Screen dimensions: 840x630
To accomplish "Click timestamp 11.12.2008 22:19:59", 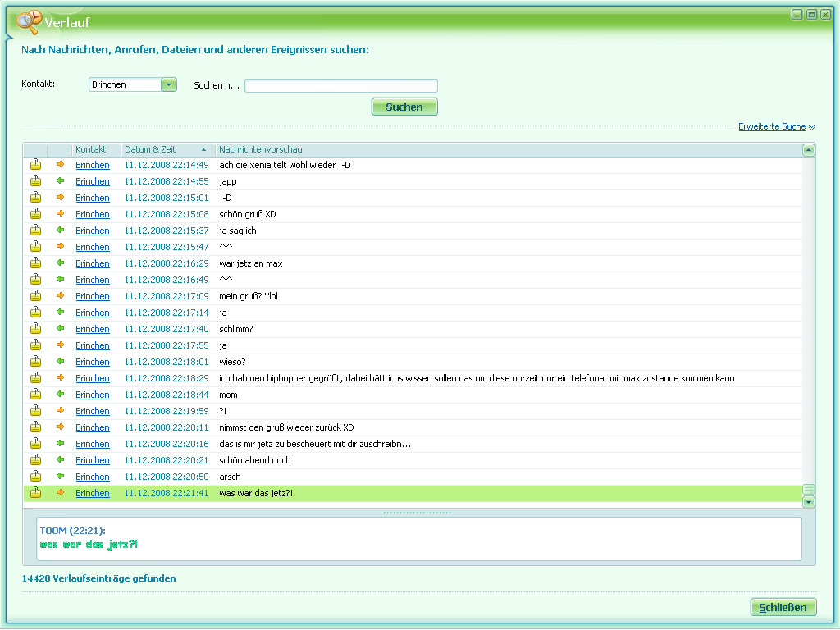I will coord(167,411).
